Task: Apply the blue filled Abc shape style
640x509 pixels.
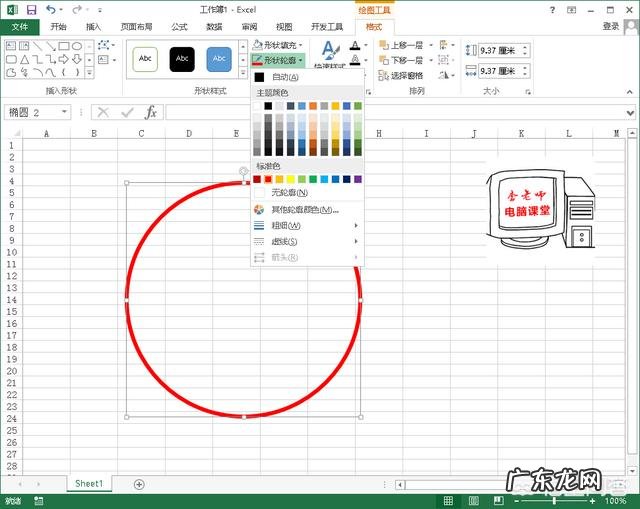Action: tap(219, 59)
